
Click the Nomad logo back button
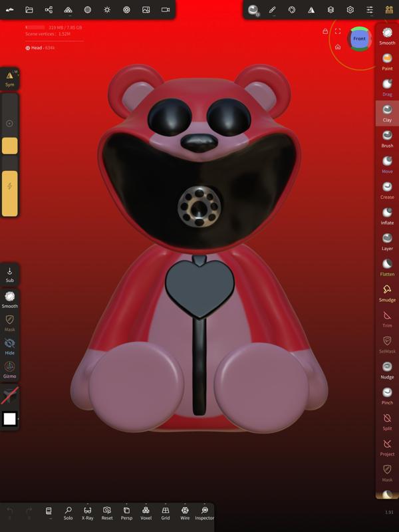[x=9, y=9]
